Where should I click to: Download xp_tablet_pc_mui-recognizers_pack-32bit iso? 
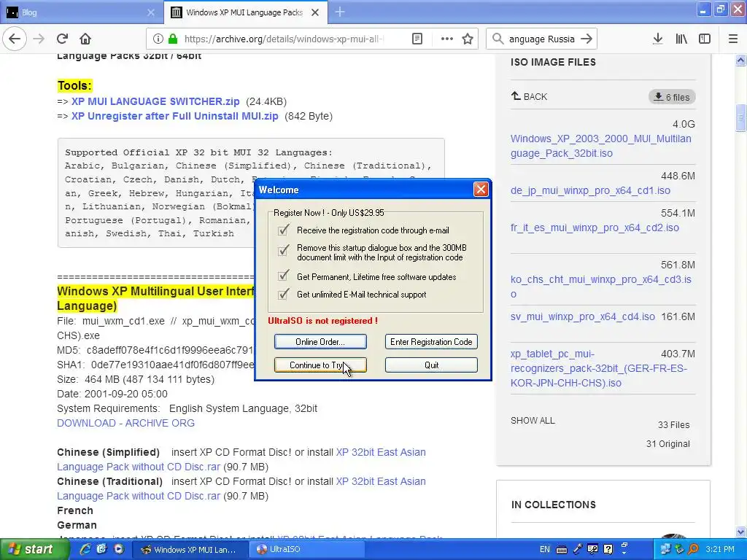tap(599, 368)
